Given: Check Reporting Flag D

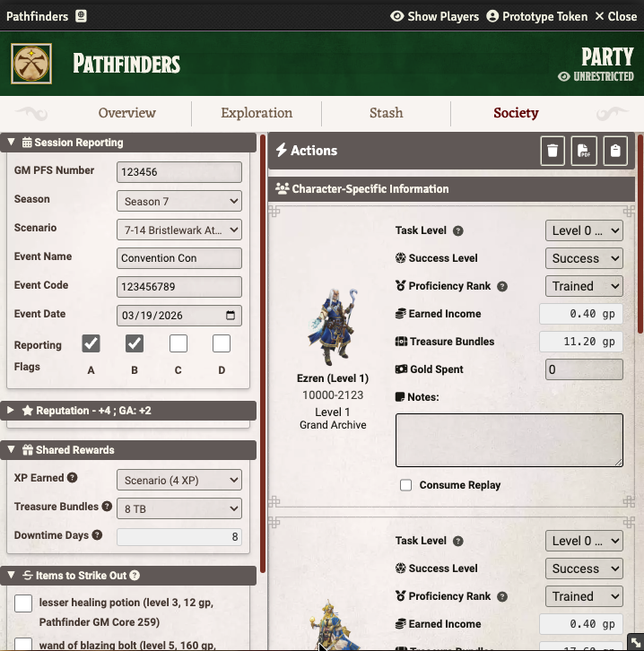Looking at the screenshot, I should 222,343.
